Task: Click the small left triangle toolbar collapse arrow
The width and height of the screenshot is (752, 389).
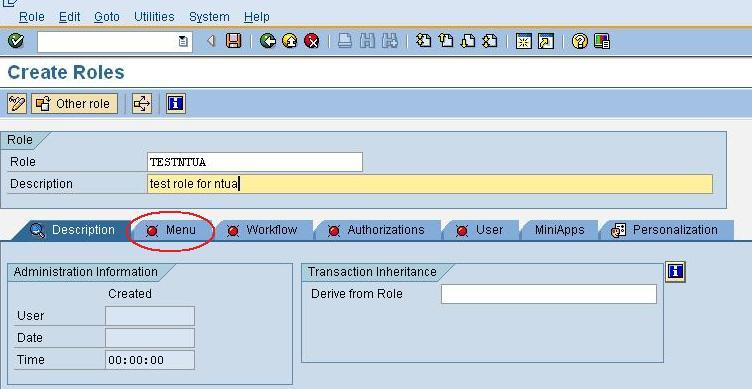Action: tap(211, 41)
